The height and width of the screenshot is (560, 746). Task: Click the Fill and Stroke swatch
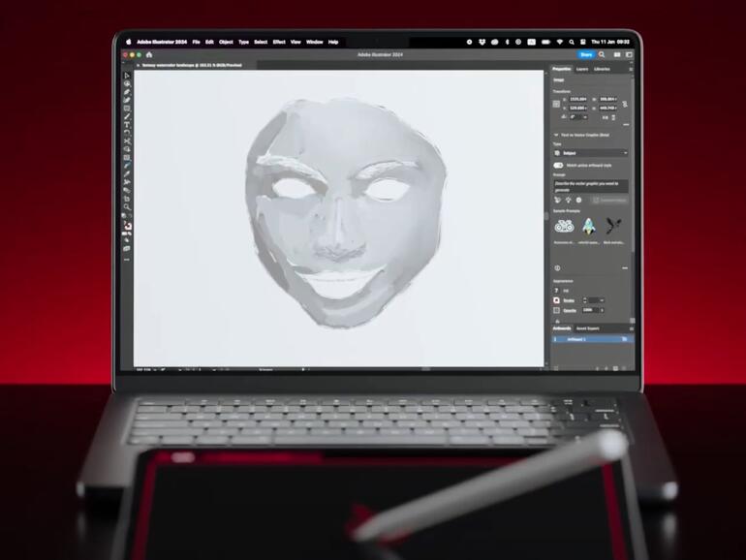tap(127, 226)
